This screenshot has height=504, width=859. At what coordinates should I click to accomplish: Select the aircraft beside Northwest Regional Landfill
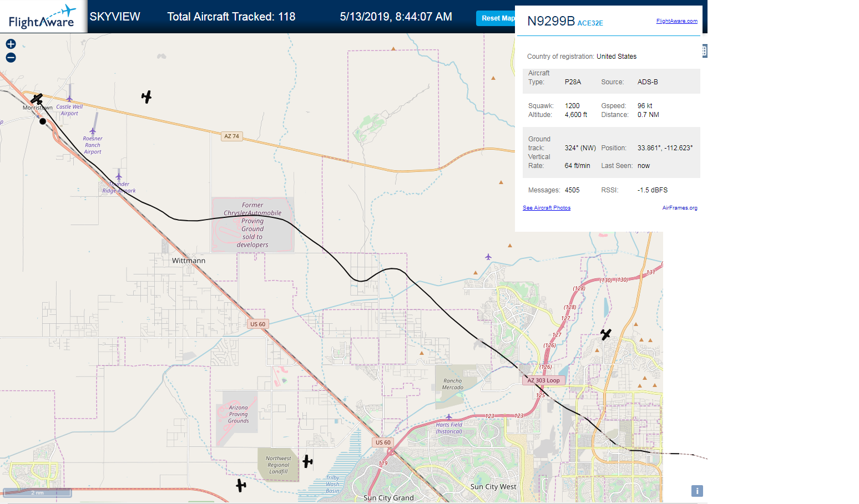tap(307, 461)
